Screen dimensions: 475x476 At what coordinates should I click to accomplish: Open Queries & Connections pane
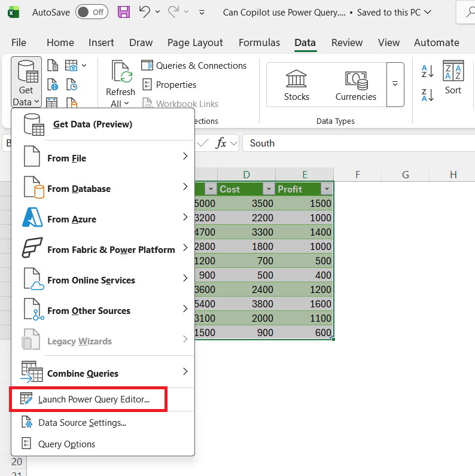coord(194,66)
